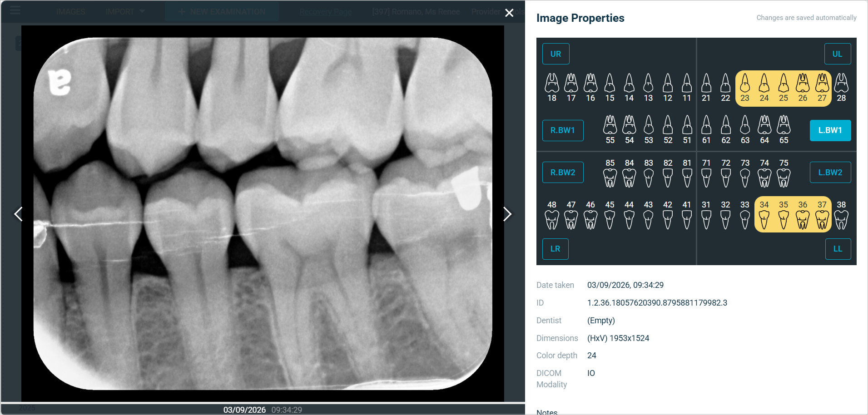Select tooth 28 molar icon
Viewport: 868px width, 415px height.
841,88
